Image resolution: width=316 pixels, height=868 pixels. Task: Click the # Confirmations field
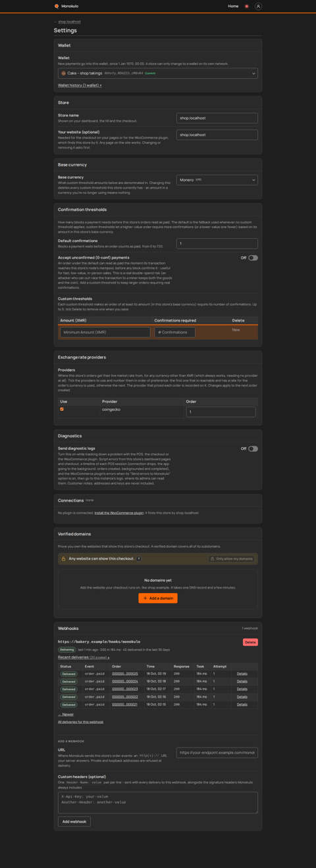pyautogui.click(x=175, y=332)
